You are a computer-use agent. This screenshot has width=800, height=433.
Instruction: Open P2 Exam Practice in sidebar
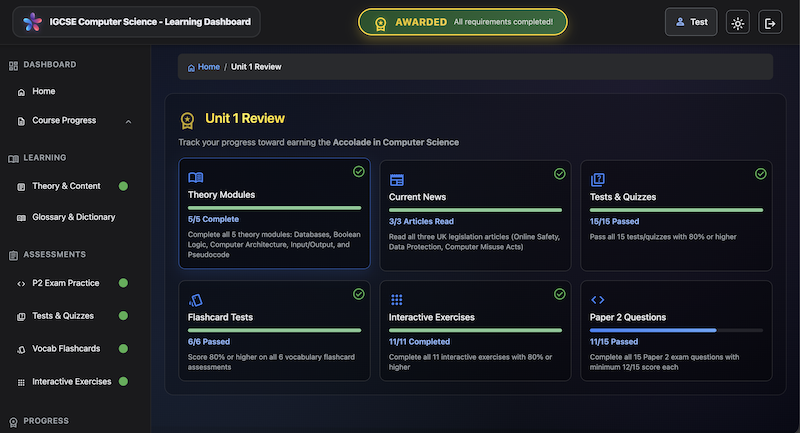point(65,283)
